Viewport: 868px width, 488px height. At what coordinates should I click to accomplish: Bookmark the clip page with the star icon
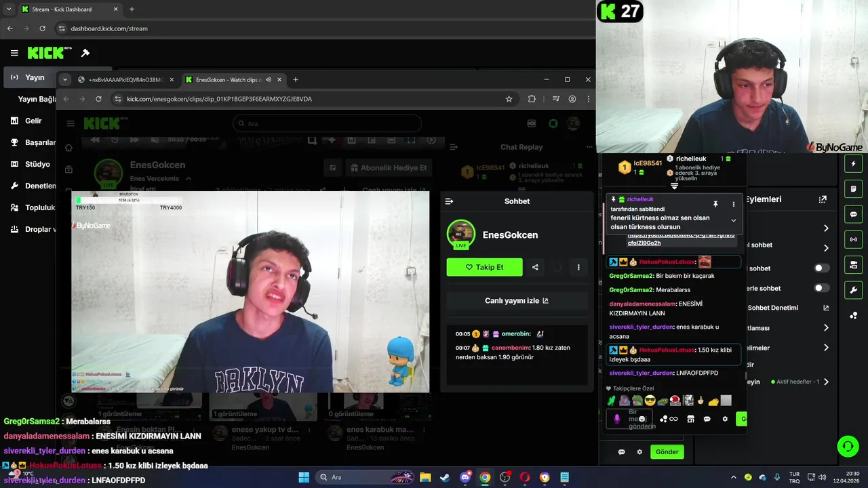[x=509, y=99]
